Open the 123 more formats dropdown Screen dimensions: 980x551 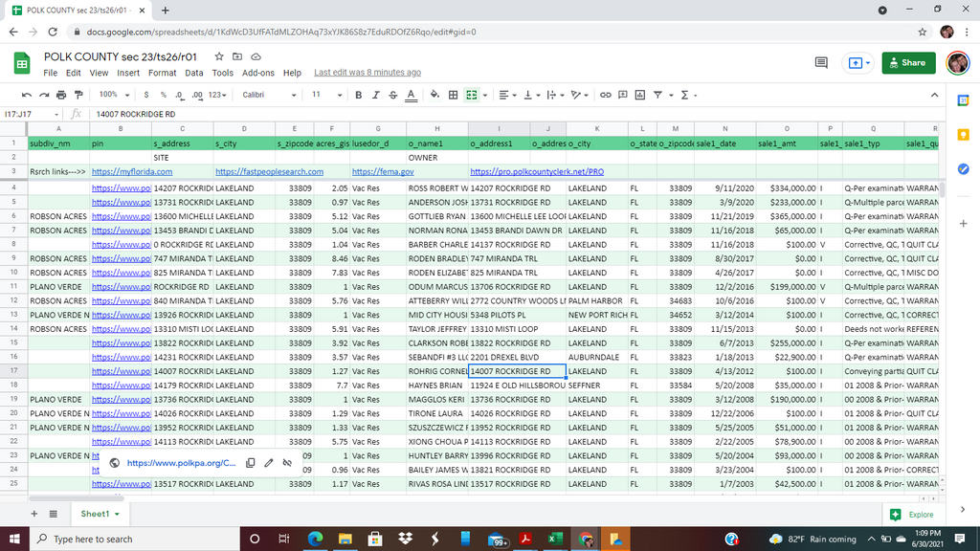(x=217, y=95)
